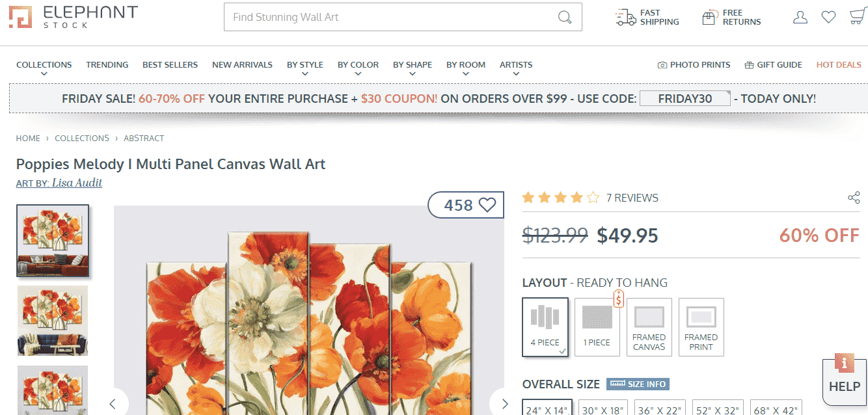This screenshot has height=415, width=868.
Task: Select the 30" x 18" size option
Action: [601, 409]
